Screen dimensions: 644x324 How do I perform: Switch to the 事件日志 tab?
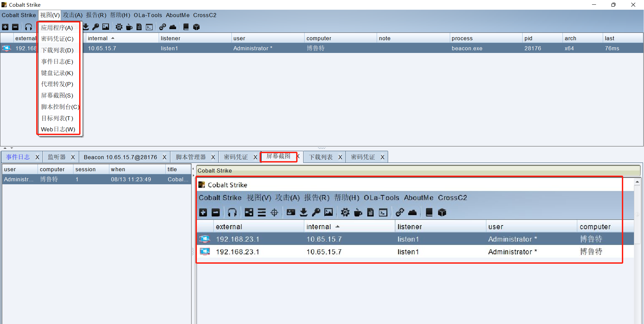[18, 157]
